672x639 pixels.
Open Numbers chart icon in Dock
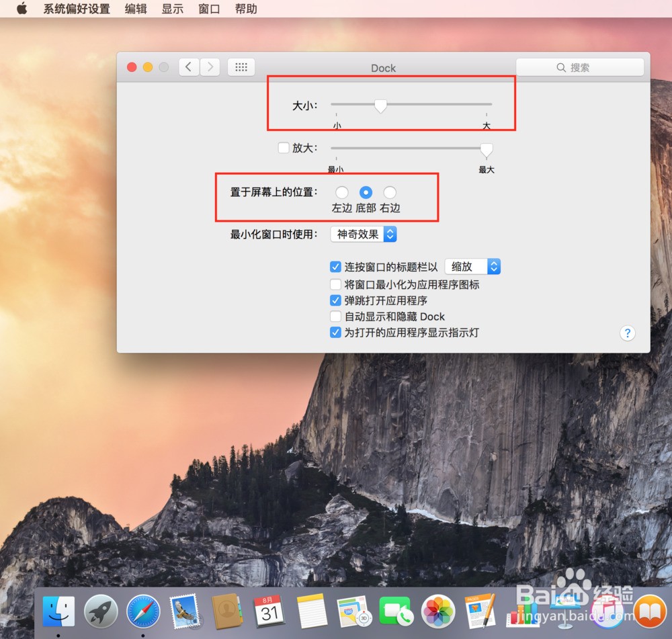pyautogui.click(x=522, y=613)
